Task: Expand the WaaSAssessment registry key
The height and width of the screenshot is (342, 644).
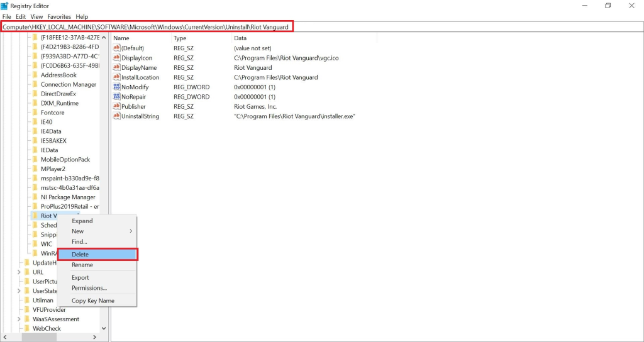Action: coord(19,319)
